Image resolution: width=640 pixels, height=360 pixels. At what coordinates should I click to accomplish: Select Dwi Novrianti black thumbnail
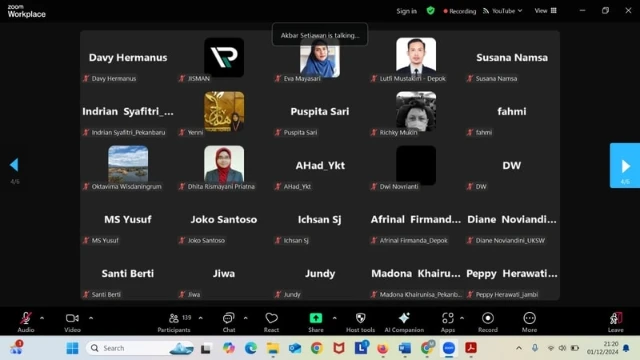click(x=416, y=165)
